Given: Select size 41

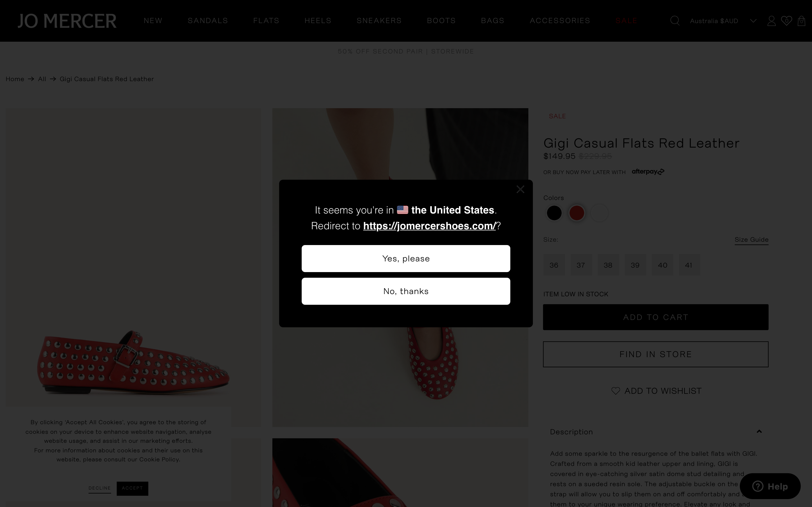Looking at the screenshot, I should [x=689, y=265].
